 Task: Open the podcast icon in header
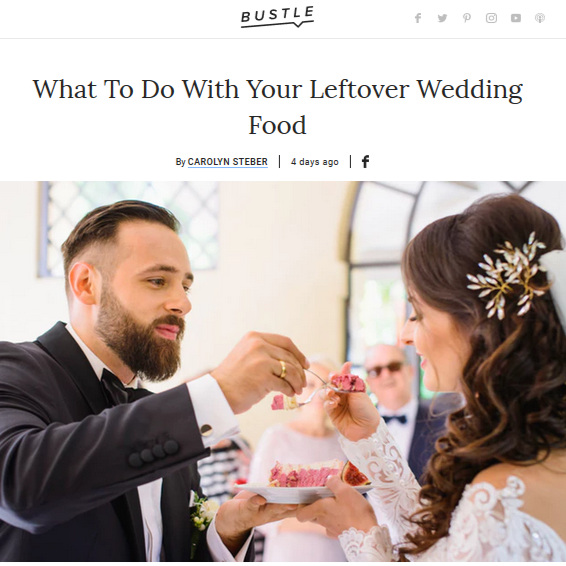click(540, 18)
